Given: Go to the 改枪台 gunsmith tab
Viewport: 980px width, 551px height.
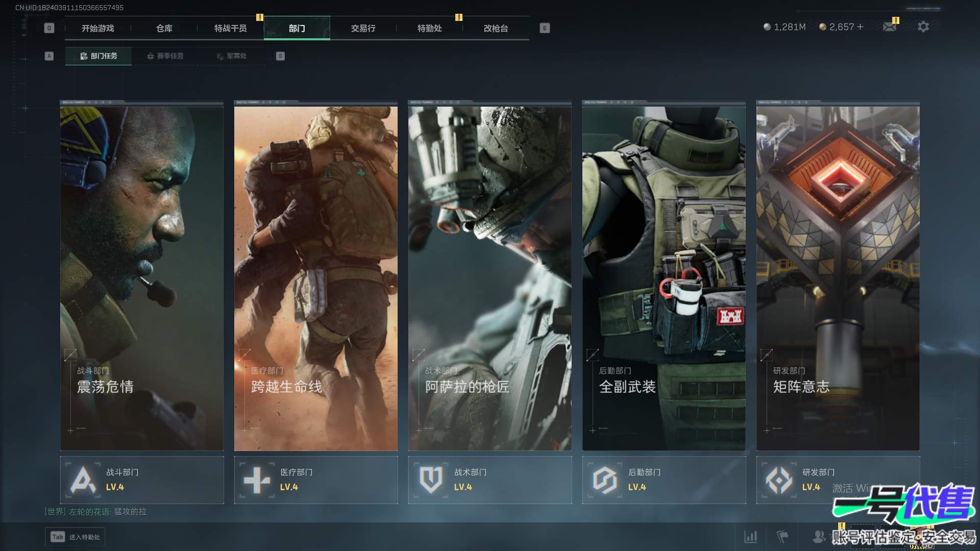Looking at the screenshot, I should (x=496, y=29).
